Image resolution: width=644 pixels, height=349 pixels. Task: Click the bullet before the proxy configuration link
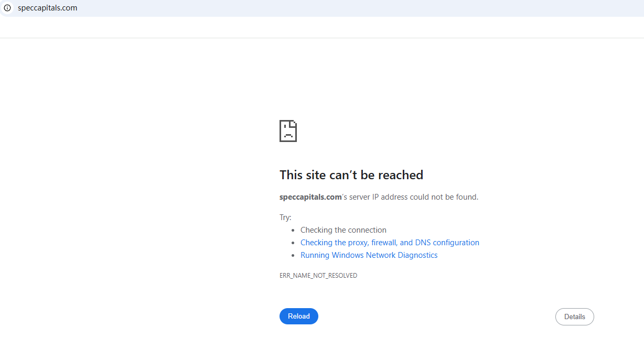(x=293, y=243)
